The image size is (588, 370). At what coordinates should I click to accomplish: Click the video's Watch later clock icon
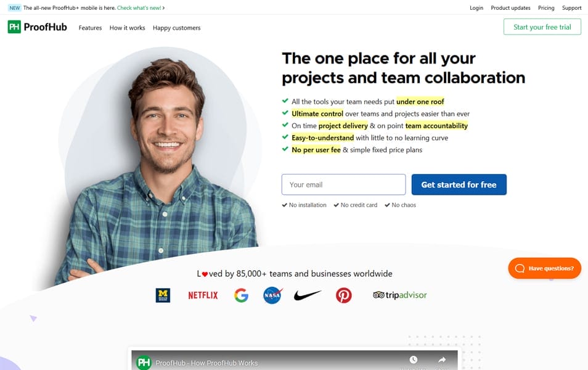coord(413,360)
